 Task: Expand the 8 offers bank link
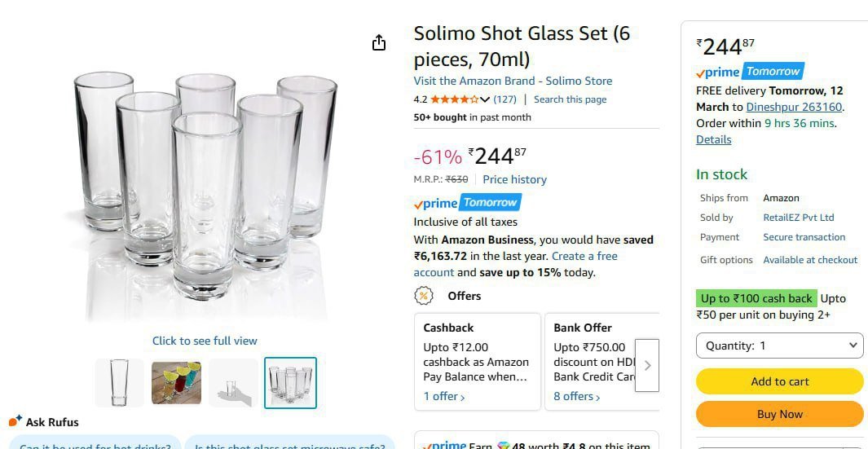point(578,397)
